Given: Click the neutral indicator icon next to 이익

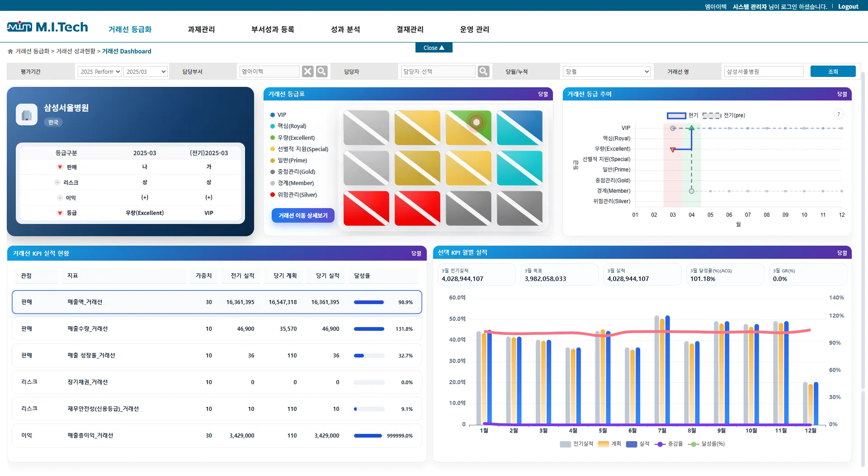Looking at the screenshot, I should 60,198.
